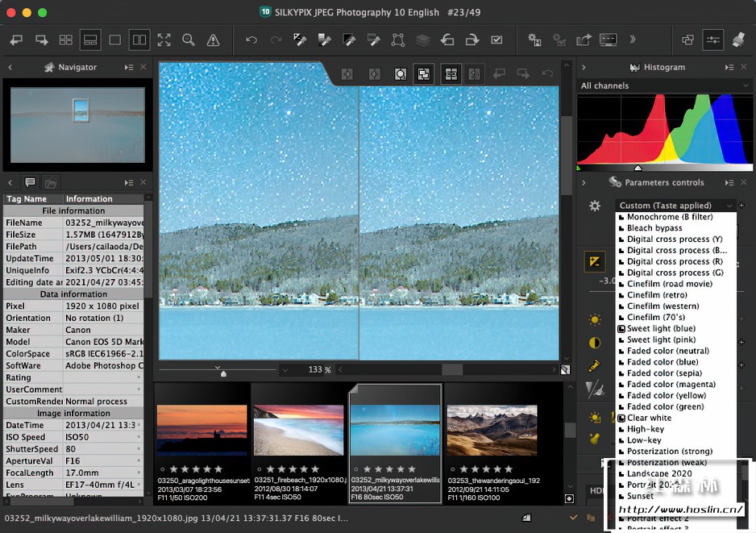Toggle the mark circle on firebeach thumbnail
Screen dimensions: 756x533
[x=258, y=468]
